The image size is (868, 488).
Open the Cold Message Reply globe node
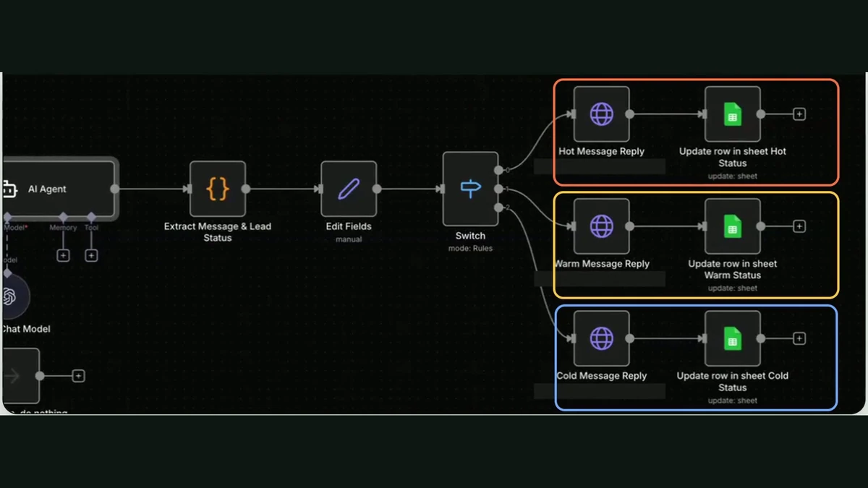pyautogui.click(x=602, y=338)
